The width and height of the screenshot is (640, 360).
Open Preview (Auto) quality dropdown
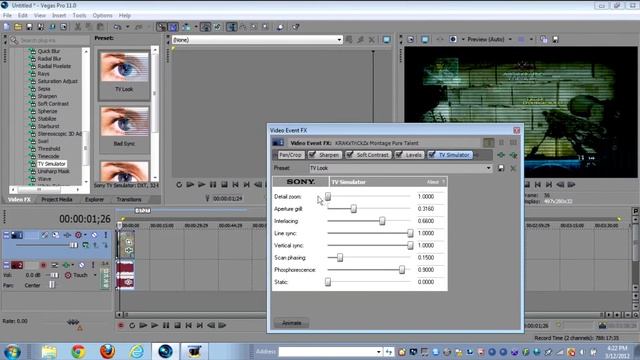coord(510,40)
